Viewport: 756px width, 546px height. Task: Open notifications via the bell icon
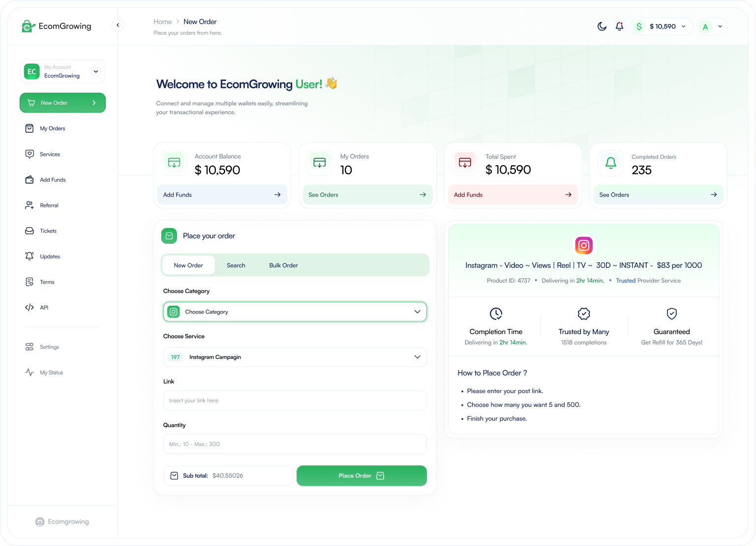coord(619,27)
